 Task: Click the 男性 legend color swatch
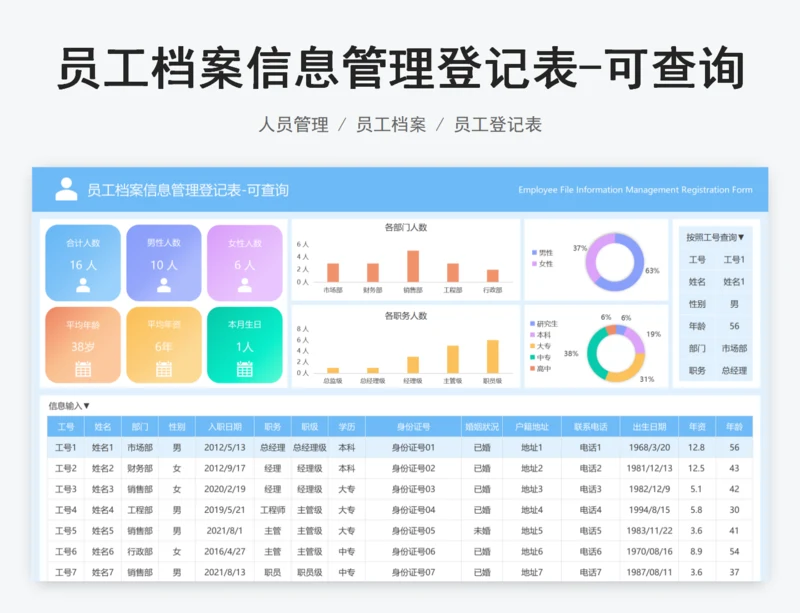[x=534, y=253]
